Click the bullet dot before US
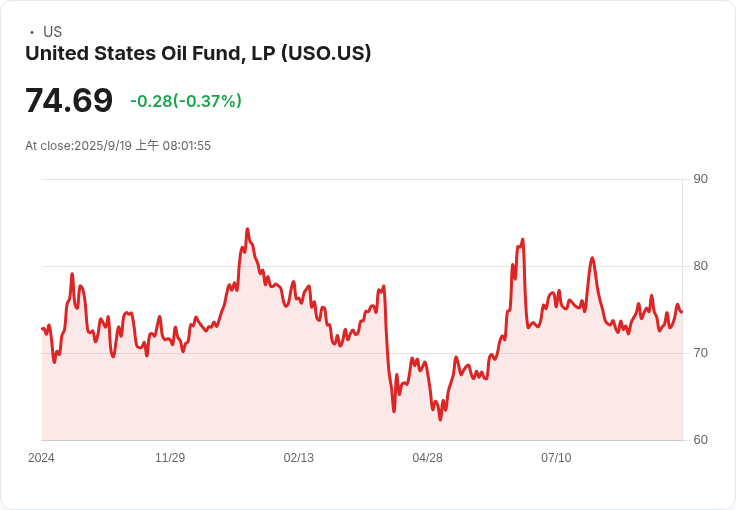Viewport: 736px width, 510px height. [x=32, y=32]
